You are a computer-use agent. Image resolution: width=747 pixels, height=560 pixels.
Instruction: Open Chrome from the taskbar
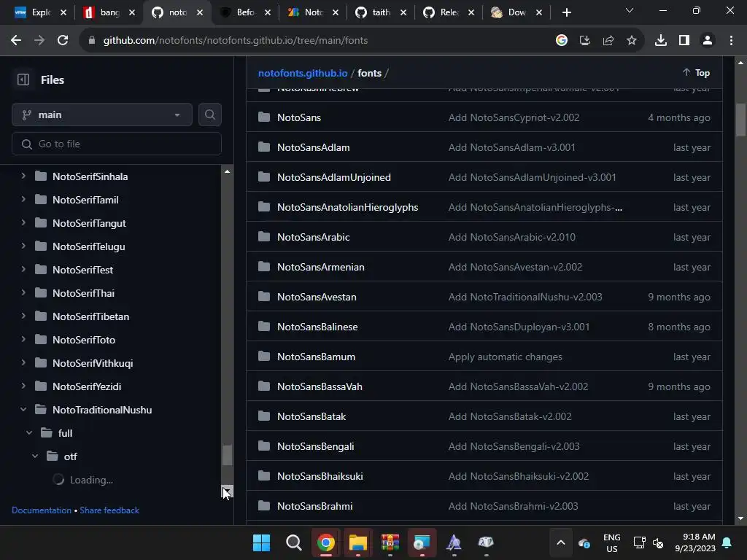point(326,542)
